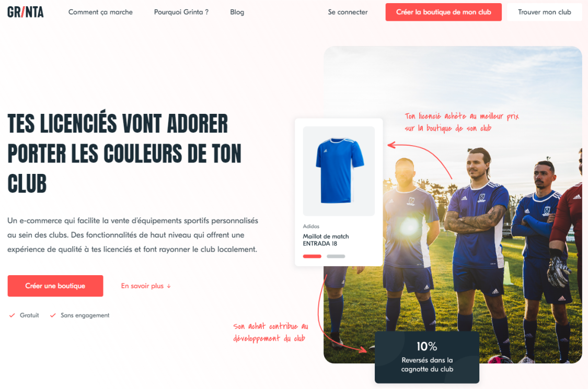The height and width of the screenshot is (389, 588).
Task: Click the Maillot de match ENTRADA 18 title
Action: [326, 240]
